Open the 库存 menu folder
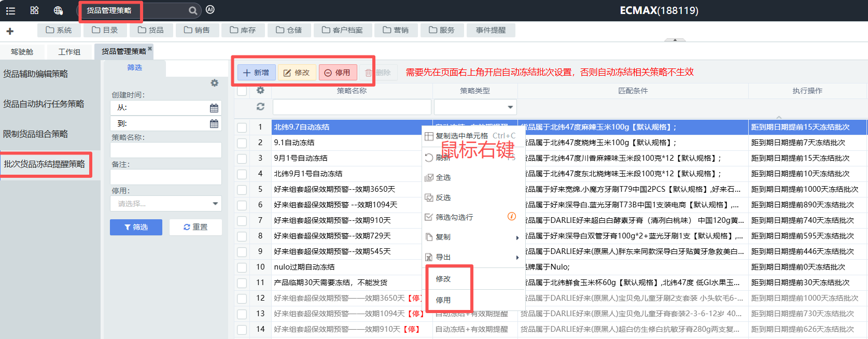868x339 pixels. (243, 30)
